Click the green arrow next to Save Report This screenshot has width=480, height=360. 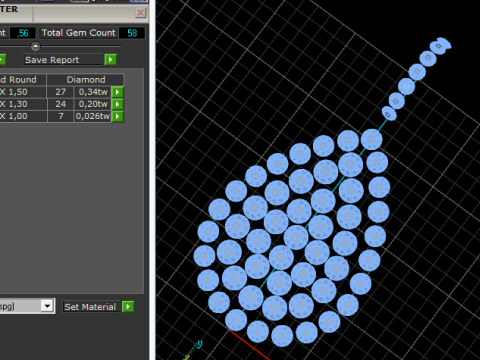click(110, 60)
